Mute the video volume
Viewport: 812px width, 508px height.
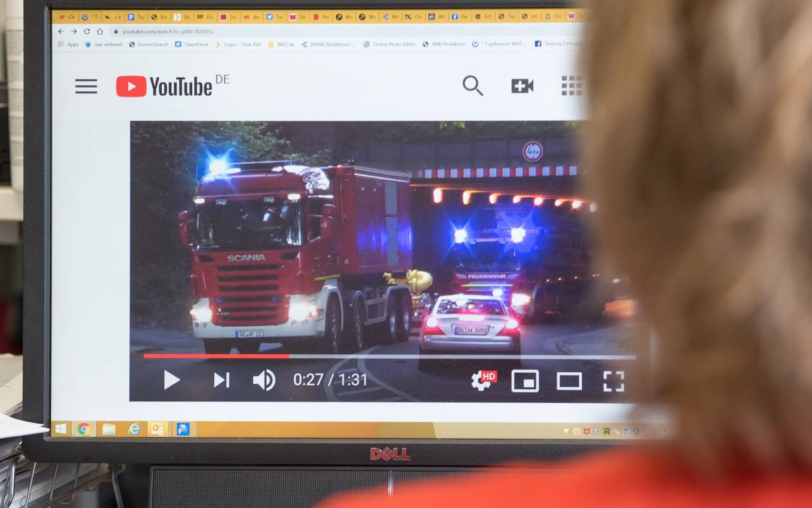point(264,380)
